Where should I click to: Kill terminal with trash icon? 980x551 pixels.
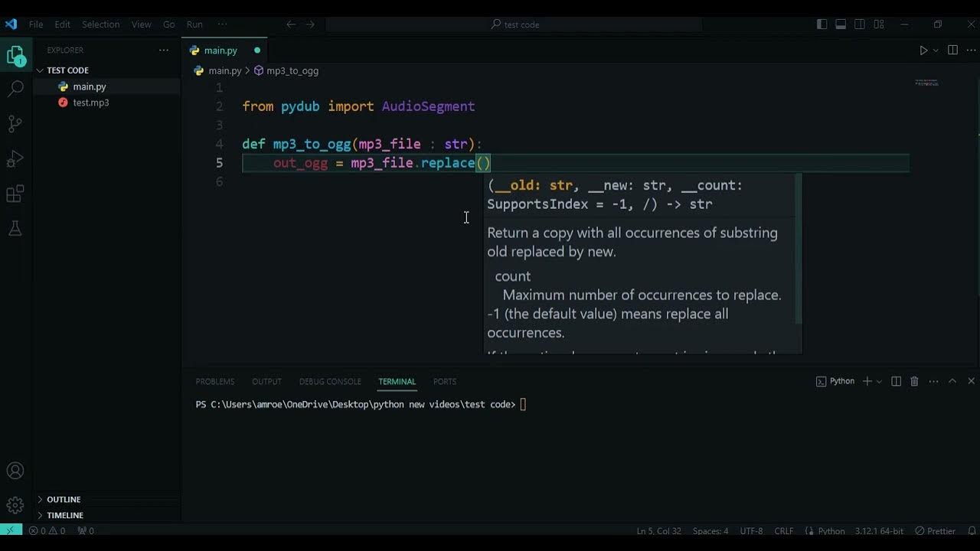914,381
